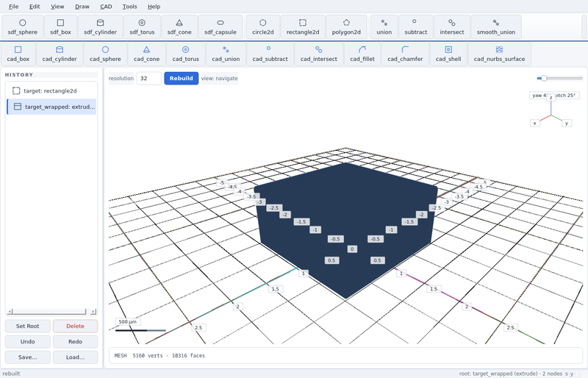Choose the cad_intersect tool
588x378 pixels.
coord(318,54)
